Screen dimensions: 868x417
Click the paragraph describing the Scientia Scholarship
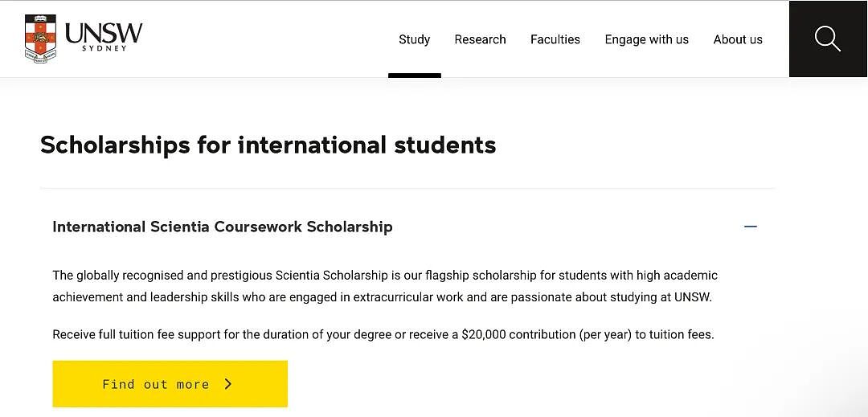(x=385, y=286)
